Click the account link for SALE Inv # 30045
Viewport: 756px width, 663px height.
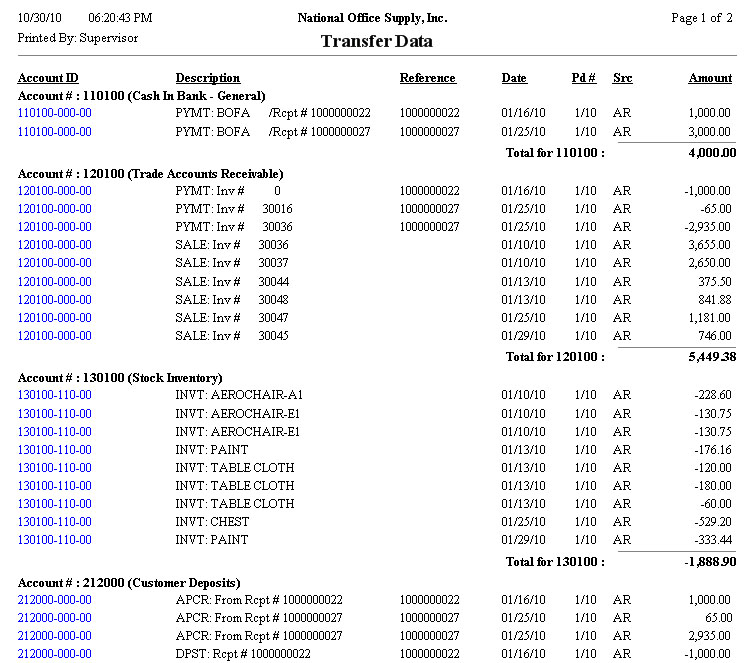[55, 336]
